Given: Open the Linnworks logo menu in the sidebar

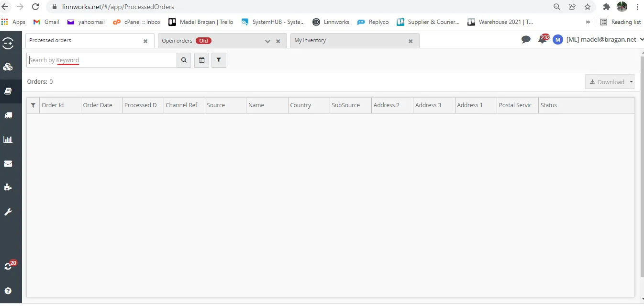Looking at the screenshot, I should click(8, 44).
